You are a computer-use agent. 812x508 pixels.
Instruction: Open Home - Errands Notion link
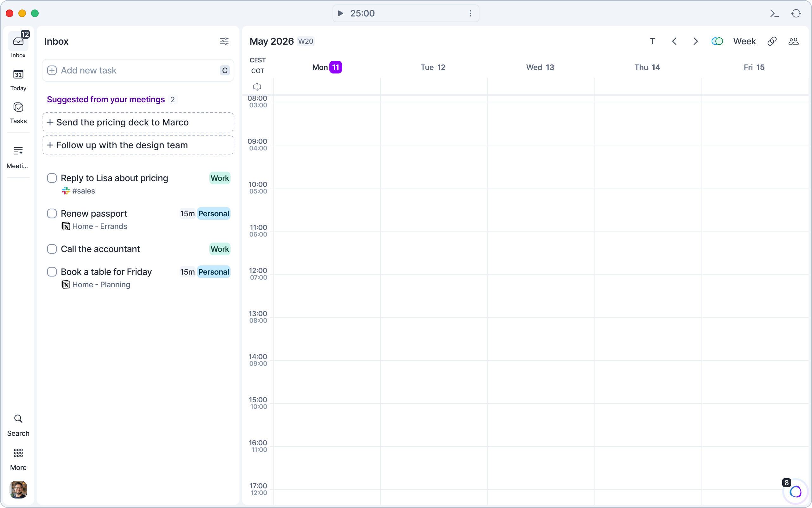click(x=94, y=226)
